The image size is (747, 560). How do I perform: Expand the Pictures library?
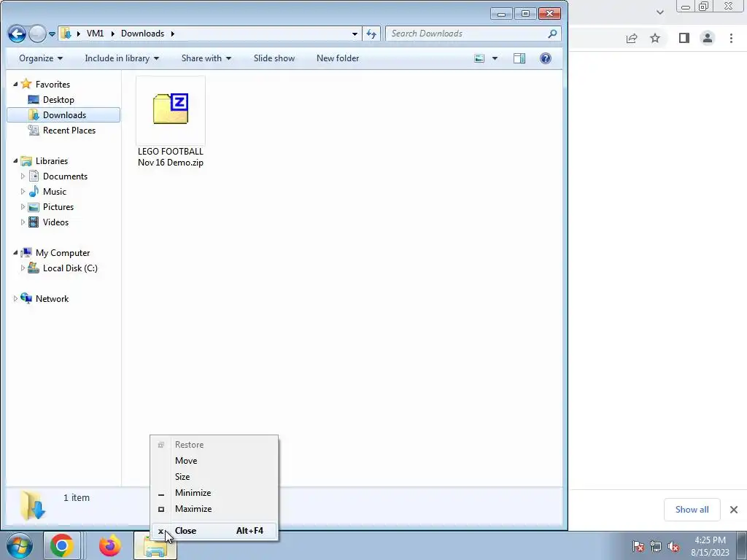pyautogui.click(x=23, y=206)
